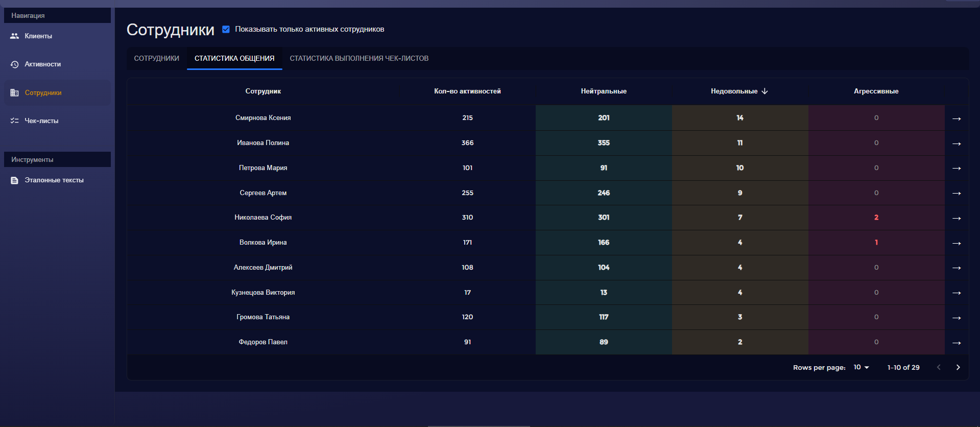
Task: Click the Клиенты people icon
Action: click(14, 36)
